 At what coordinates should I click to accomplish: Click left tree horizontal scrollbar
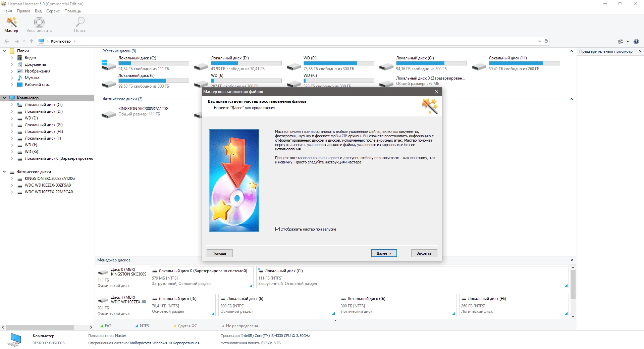coord(40,327)
